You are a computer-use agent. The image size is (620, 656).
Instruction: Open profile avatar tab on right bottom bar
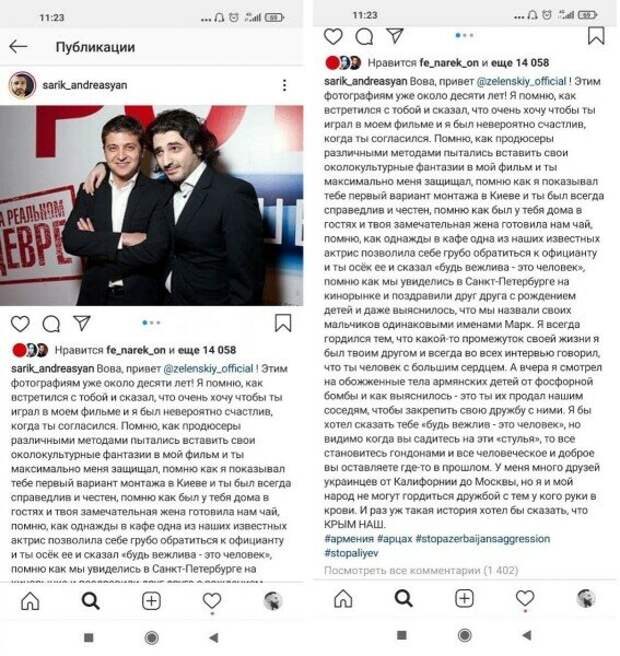586,599
